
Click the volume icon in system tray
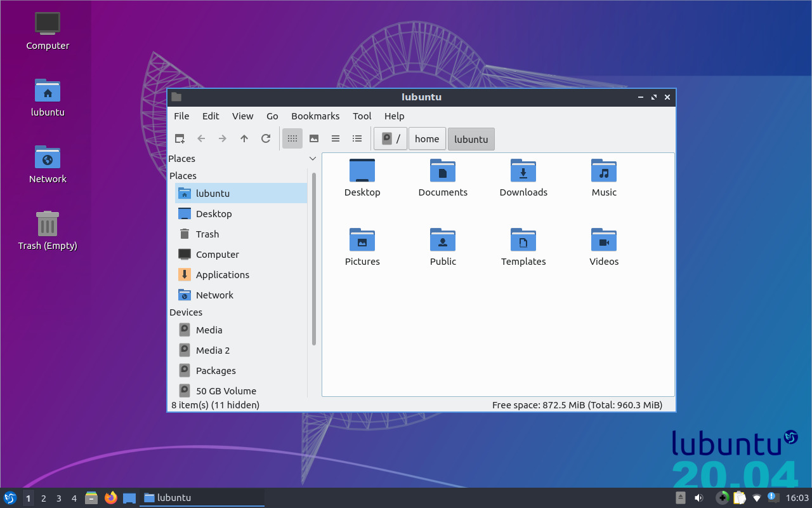click(x=699, y=498)
